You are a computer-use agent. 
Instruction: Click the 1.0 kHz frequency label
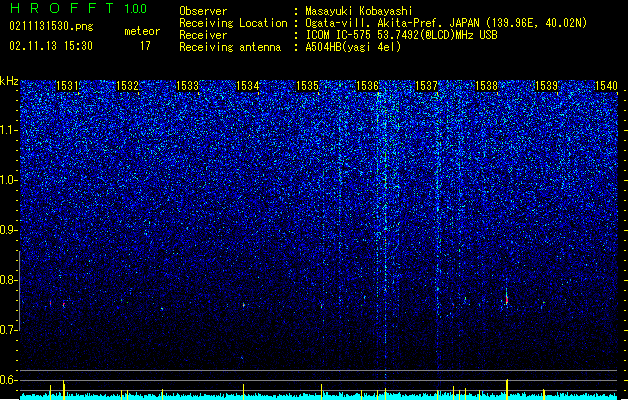pyautogui.click(x=9, y=180)
